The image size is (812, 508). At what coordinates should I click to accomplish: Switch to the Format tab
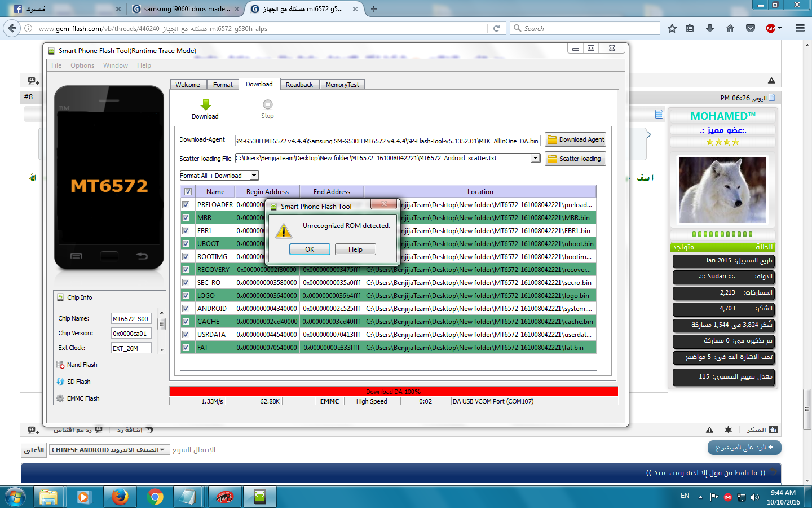[223, 85]
